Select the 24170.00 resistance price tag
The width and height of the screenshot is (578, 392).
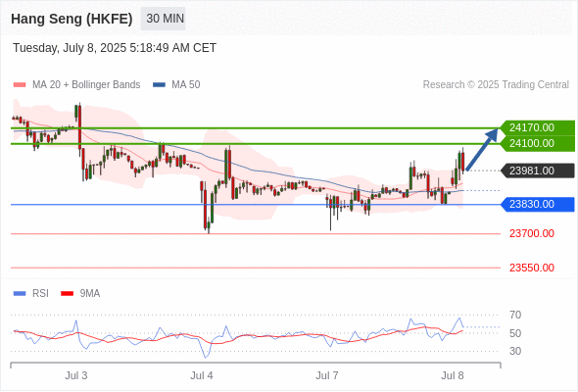[538, 128]
